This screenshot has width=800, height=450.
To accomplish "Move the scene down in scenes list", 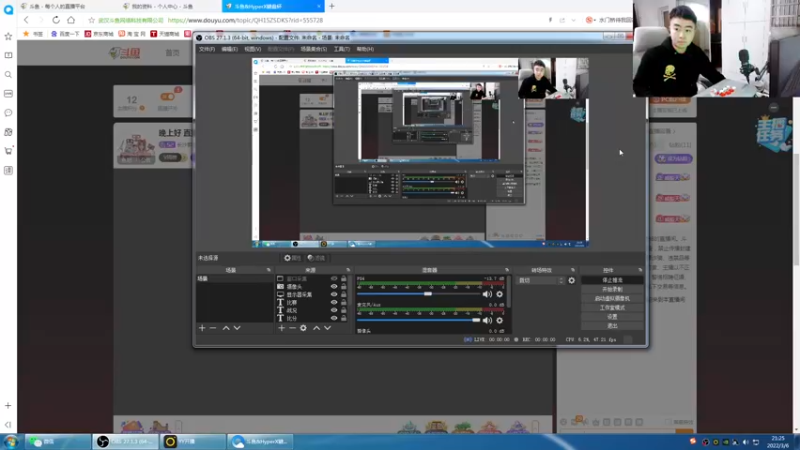I will point(237,328).
